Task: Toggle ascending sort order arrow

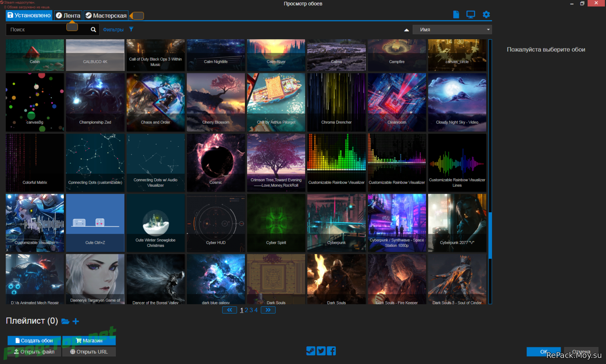Action: point(406,30)
